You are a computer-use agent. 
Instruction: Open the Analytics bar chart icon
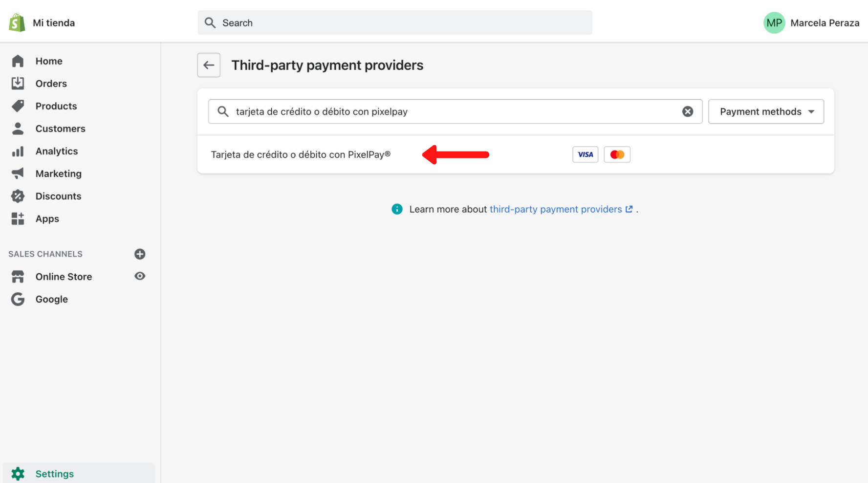18,152
